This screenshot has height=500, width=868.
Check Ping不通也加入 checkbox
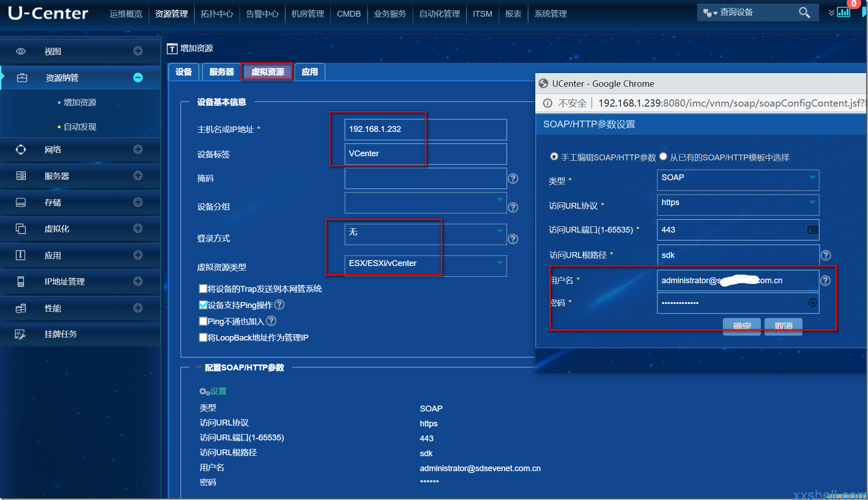click(x=203, y=321)
